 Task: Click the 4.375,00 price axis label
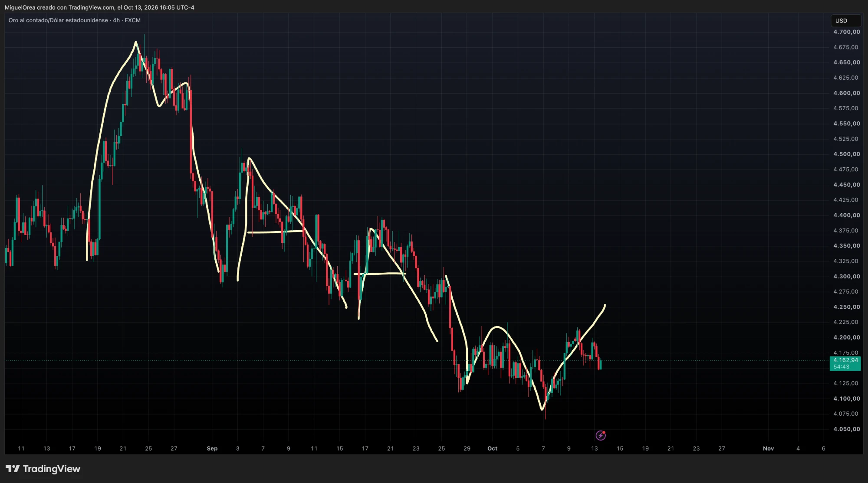(845, 231)
